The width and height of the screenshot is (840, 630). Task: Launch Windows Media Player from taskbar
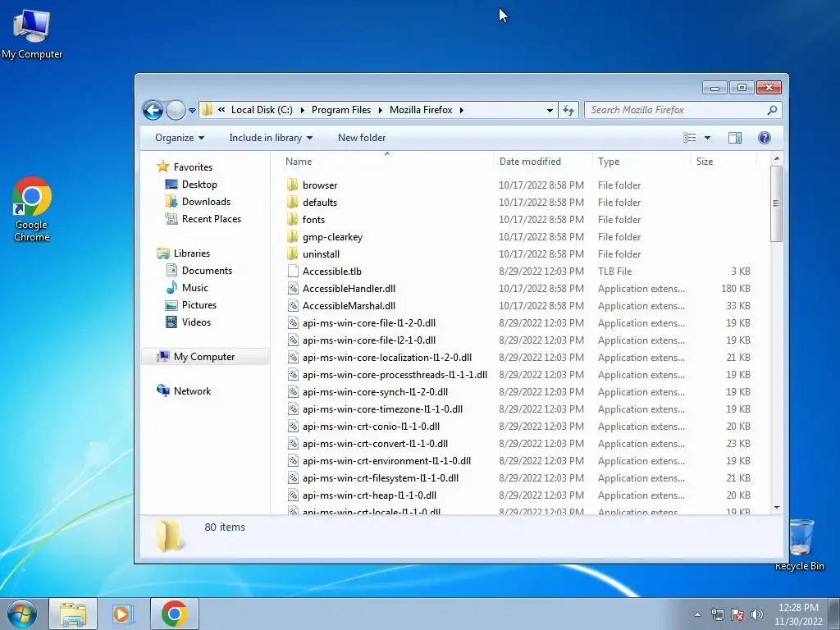[x=123, y=614]
